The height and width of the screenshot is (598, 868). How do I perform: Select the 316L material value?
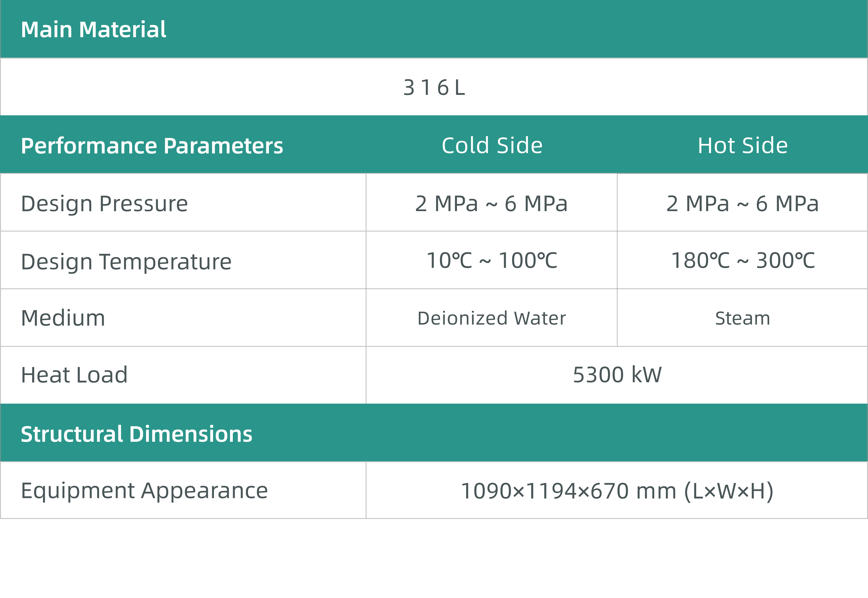coord(434,88)
